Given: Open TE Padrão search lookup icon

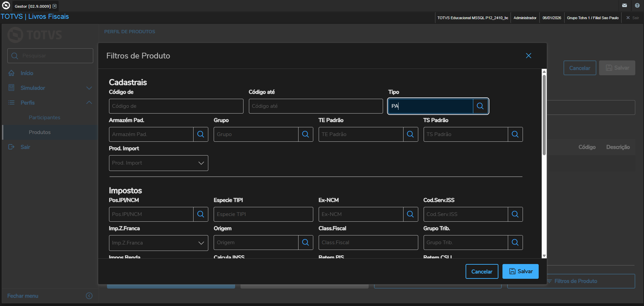Looking at the screenshot, I should (410, 134).
